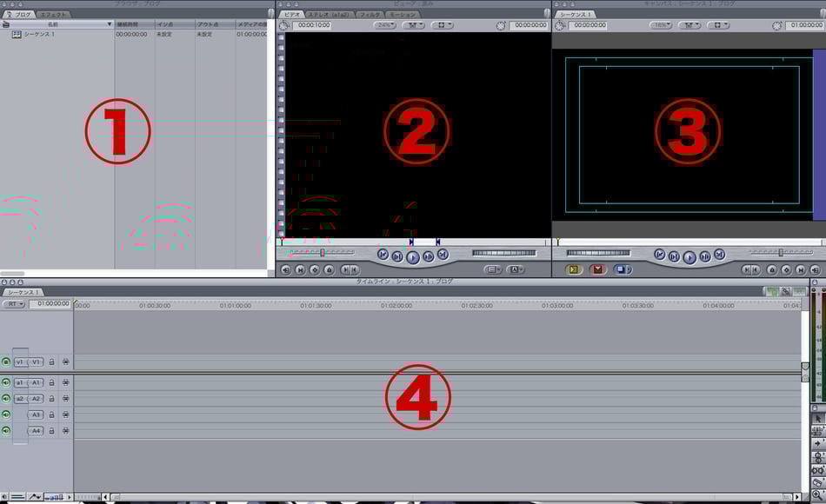Viewport: 826px width, 504px height.
Task: Open Viewer playhead sync popup
Action: click(414, 24)
